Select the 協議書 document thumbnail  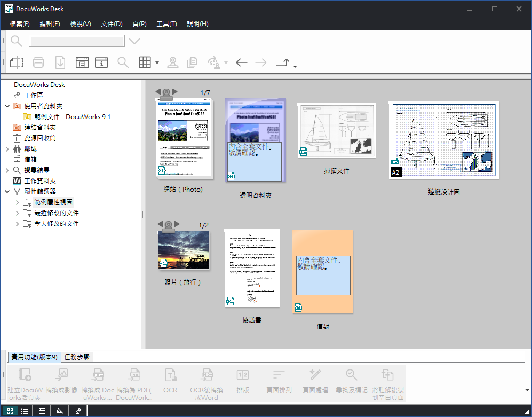tap(252, 268)
